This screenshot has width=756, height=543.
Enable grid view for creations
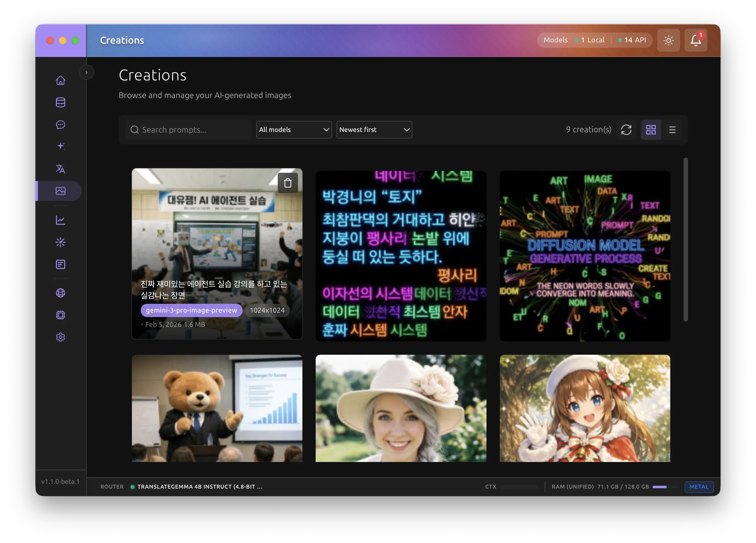[x=651, y=130]
